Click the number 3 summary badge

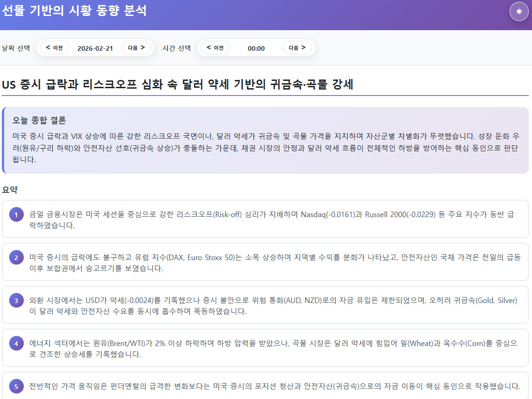coord(16,300)
